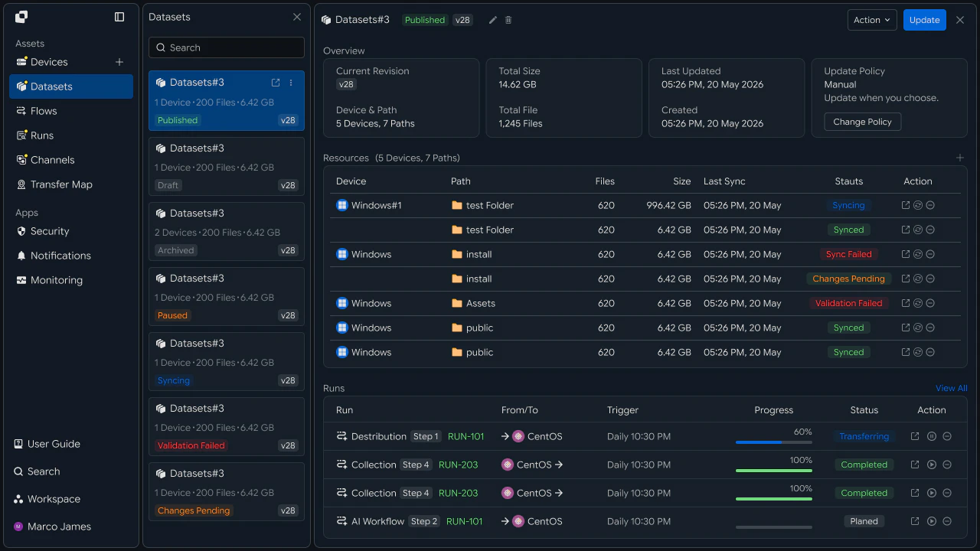Image resolution: width=980 pixels, height=551 pixels.
Task: Expand the Action dropdown
Action: pyautogui.click(x=872, y=20)
